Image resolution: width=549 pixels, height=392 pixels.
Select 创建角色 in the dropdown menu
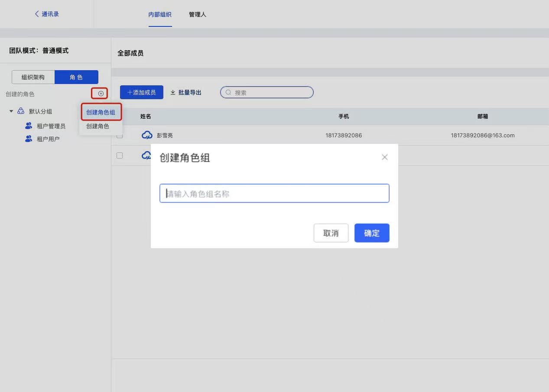point(97,126)
